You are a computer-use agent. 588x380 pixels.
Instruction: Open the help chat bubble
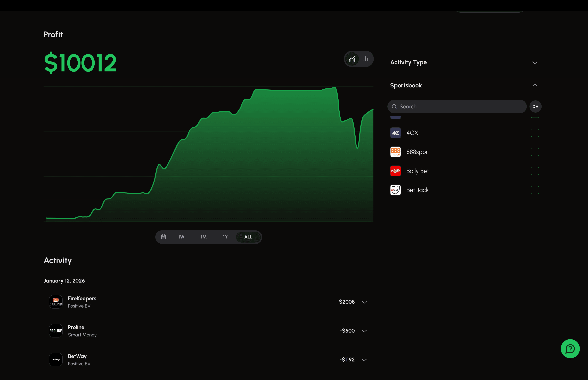[570, 349]
